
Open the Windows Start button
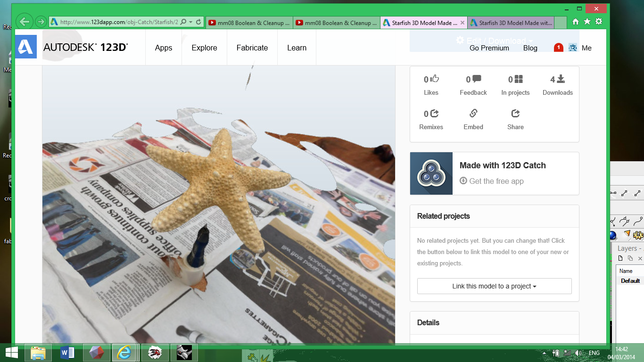pyautogui.click(x=11, y=353)
